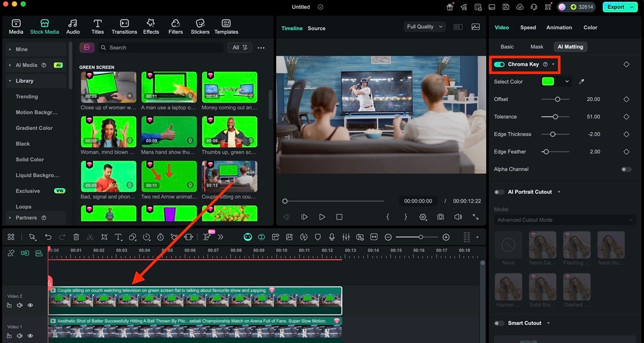Open the gift icon in title bar
This screenshot has height=343, width=644.
coord(450,7)
